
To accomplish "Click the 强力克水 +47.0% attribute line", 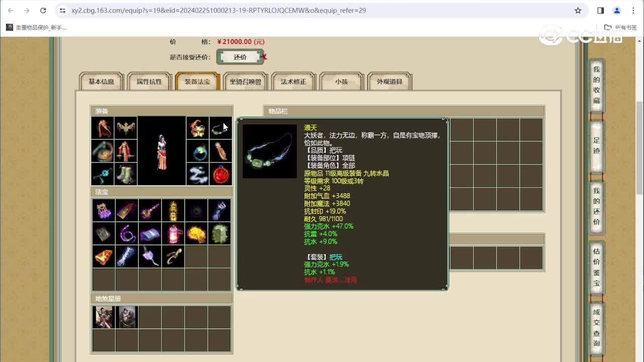I will [x=329, y=226].
